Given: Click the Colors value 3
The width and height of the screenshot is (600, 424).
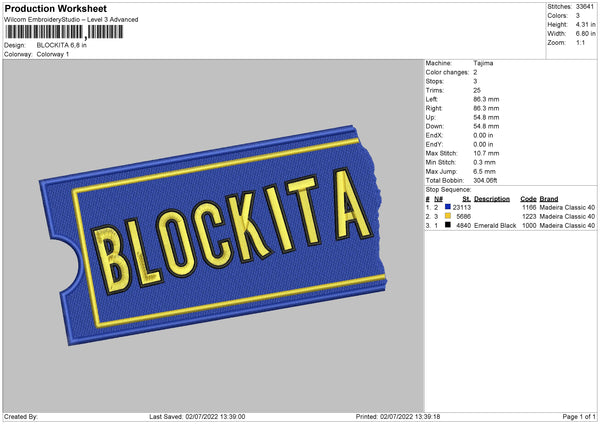Looking at the screenshot, I should click(x=577, y=16).
